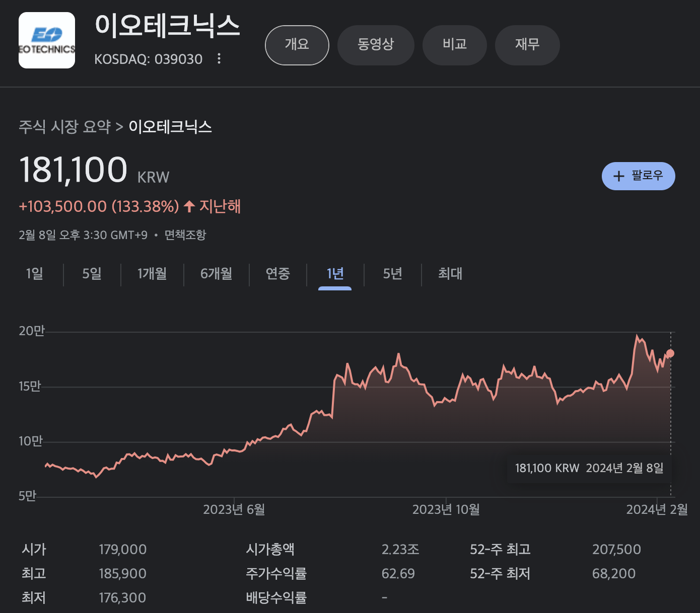Image resolution: width=700 pixels, height=613 pixels.
Task: Show the 최대 max chart range
Action: (x=450, y=274)
